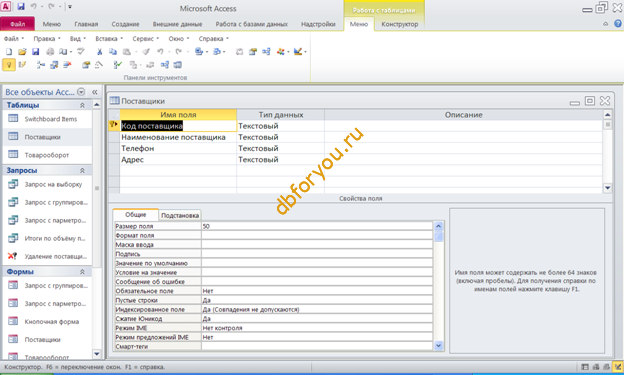Open the Вид dropdown menu

tap(78, 39)
